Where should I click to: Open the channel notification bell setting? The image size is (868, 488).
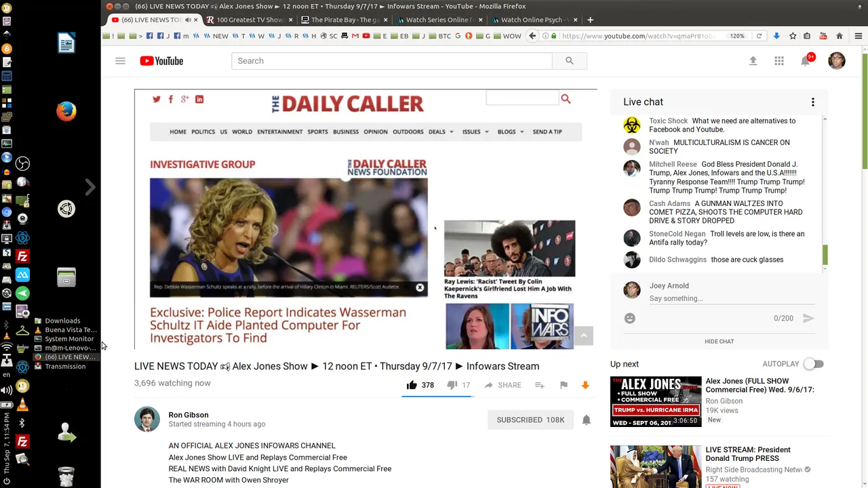click(587, 420)
